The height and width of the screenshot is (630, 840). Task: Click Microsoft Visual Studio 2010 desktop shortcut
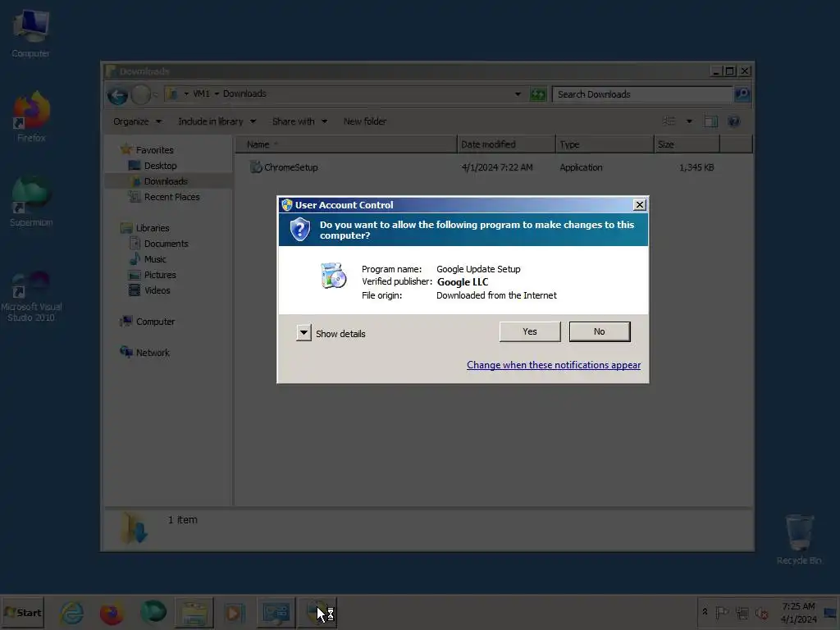click(31, 296)
